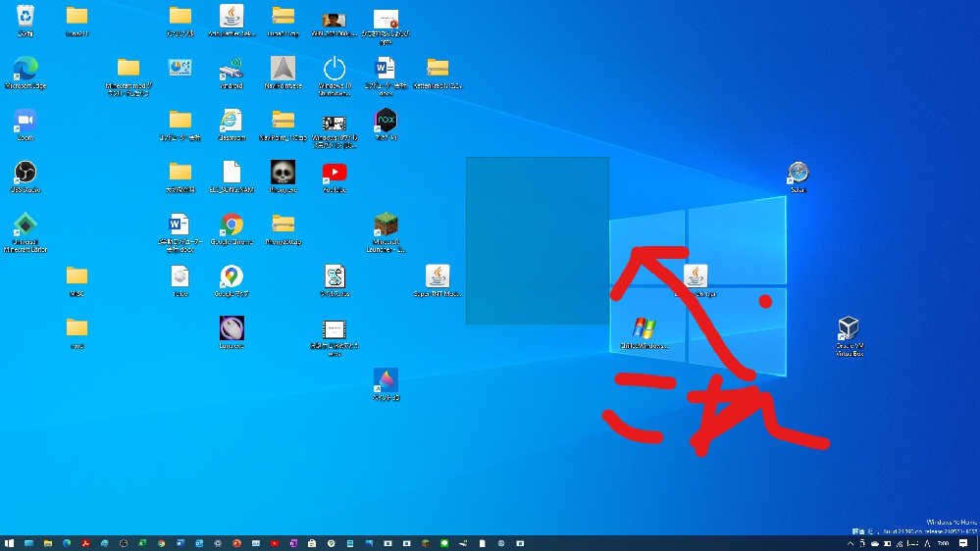Select the Safari compass desktop shortcut
Viewport: 980px width, 551px height.
pyautogui.click(x=799, y=176)
